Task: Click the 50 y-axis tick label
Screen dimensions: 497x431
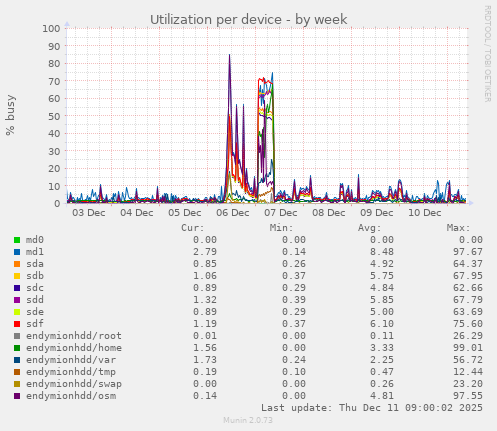Action: tap(54, 116)
